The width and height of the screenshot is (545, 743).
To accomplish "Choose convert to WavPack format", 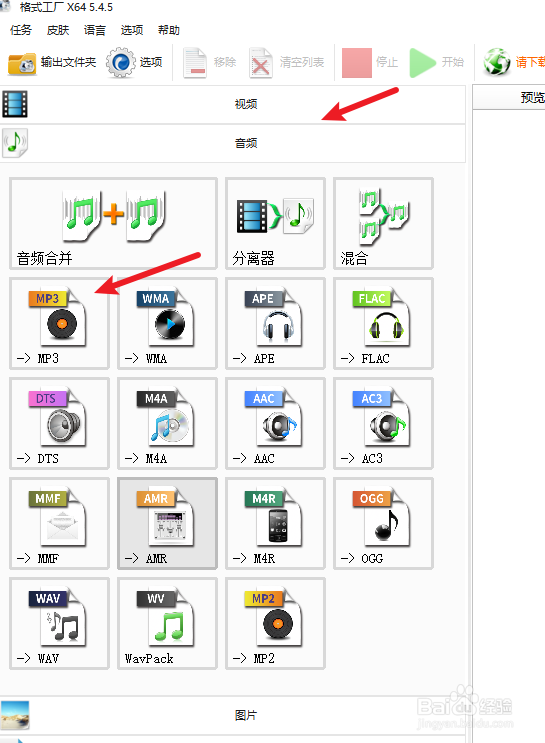I will (x=167, y=624).
